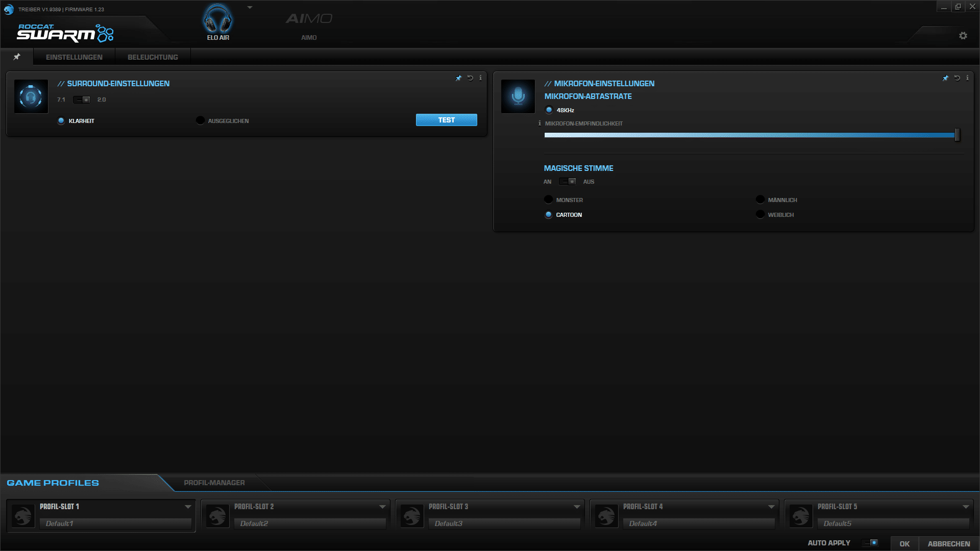The height and width of the screenshot is (551, 980).
Task: Select the Ausgeglichen radio option
Action: click(200, 121)
